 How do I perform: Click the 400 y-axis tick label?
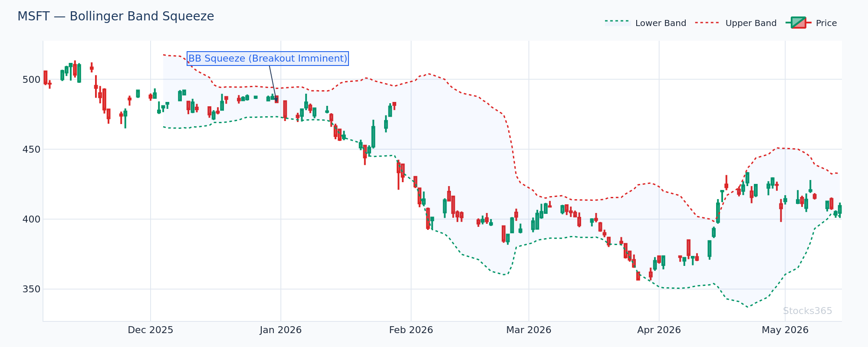click(x=32, y=219)
